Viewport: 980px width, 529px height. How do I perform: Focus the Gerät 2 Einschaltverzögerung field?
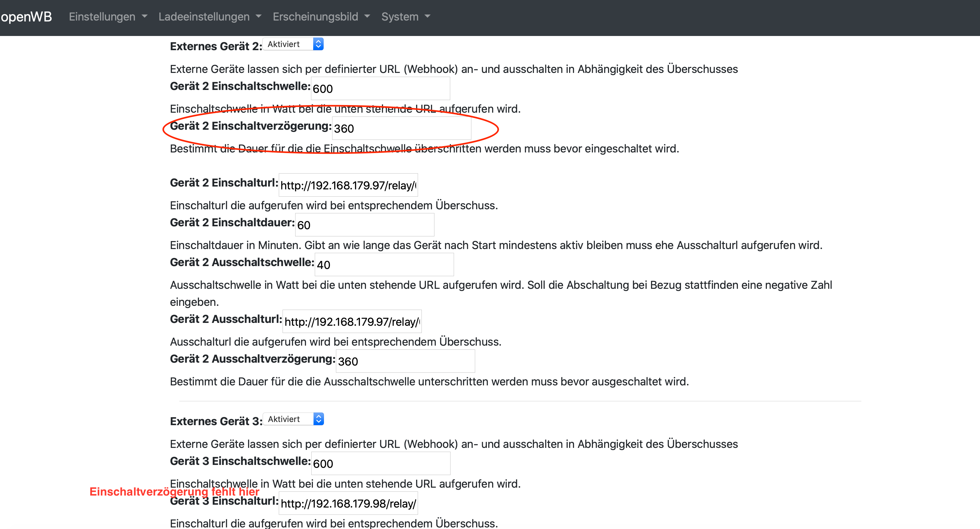click(402, 128)
